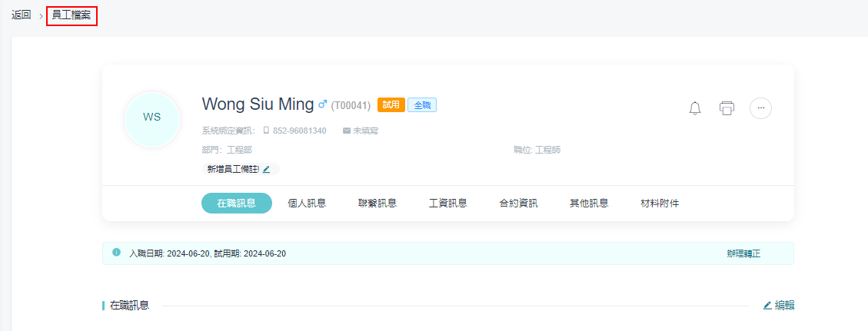Viewport: 868px width, 331px height.
Task: Go to the 工資訊息 tab
Action: pyautogui.click(x=448, y=204)
